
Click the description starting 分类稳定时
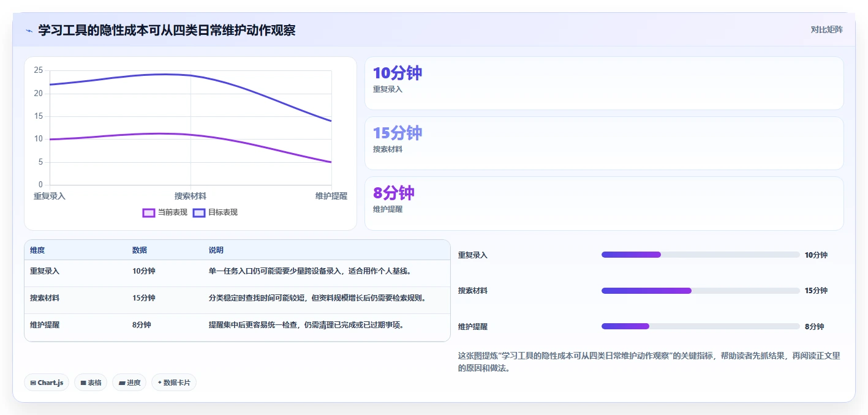tap(317, 298)
